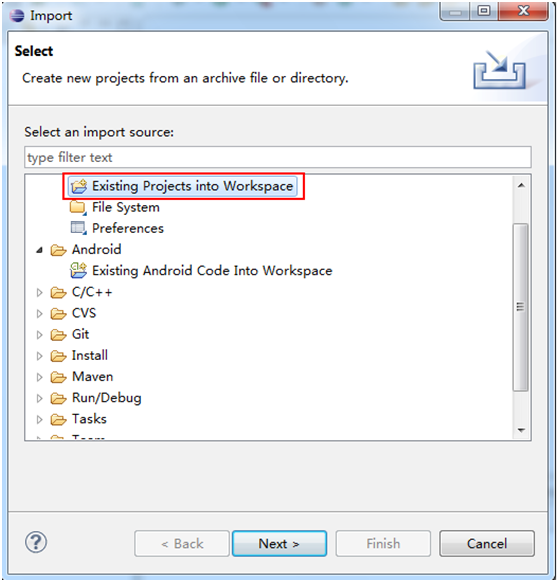Open the help question mark icon
The height and width of the screenshot is (582, 558).
pos(36,542)
